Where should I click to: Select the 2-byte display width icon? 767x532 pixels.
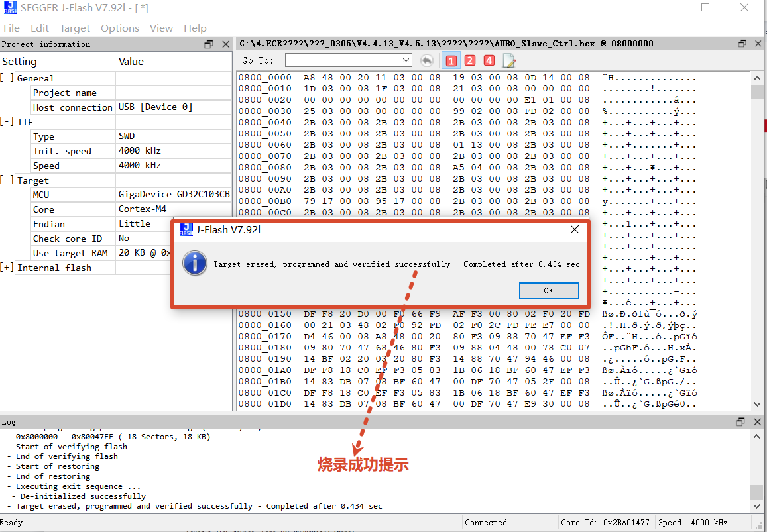pyautogui.click(x=469, y=61)
